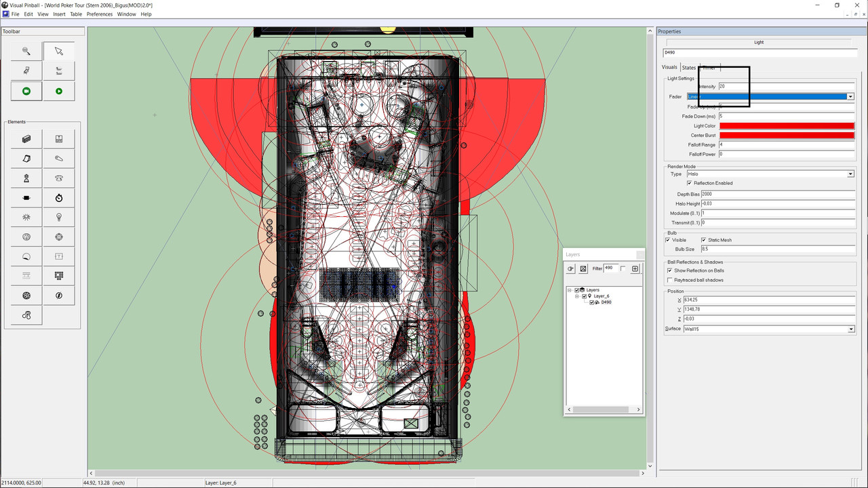Activate the Select arrow pointer tool

[59, 51]
